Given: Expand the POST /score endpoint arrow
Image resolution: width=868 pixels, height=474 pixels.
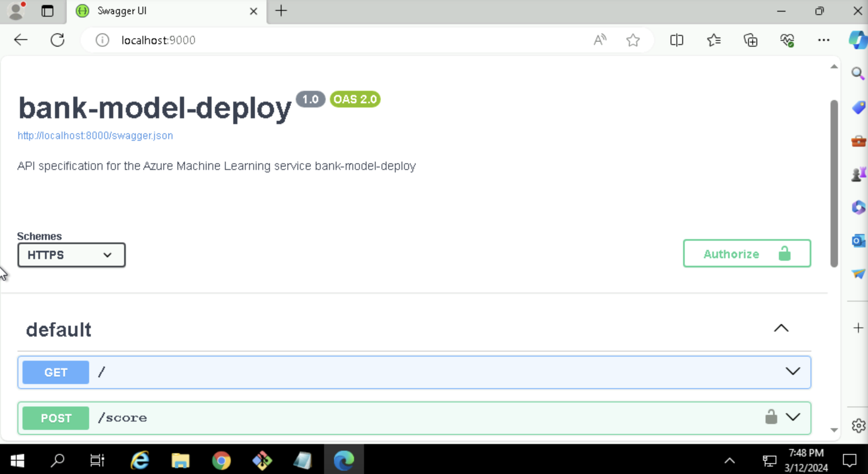Looking at the screenshot, I should [792, 417].
